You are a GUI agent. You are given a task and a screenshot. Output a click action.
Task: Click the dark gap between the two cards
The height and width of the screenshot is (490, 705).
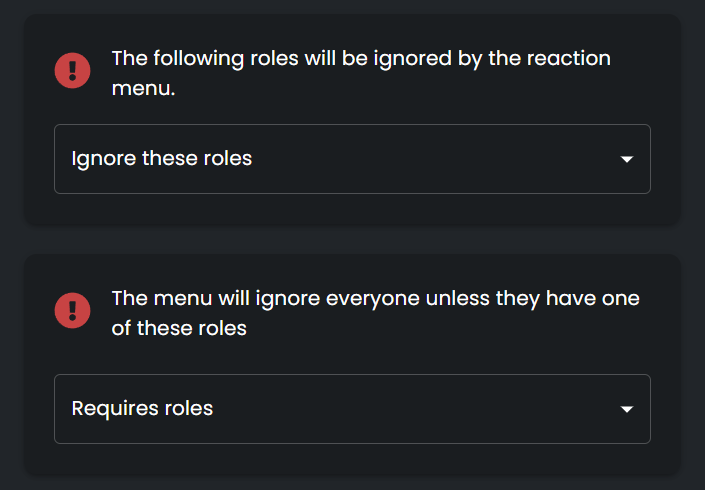(352, 240)
